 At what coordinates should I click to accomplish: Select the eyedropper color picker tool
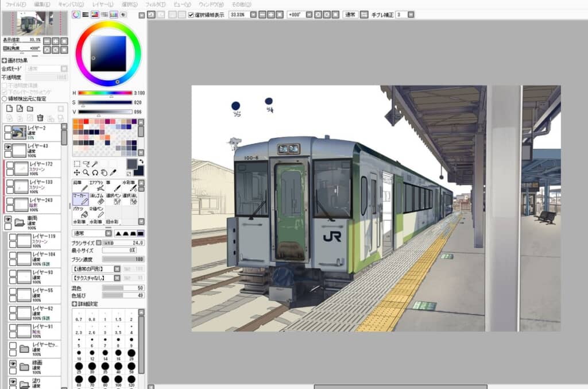click(x=113, y=172)
